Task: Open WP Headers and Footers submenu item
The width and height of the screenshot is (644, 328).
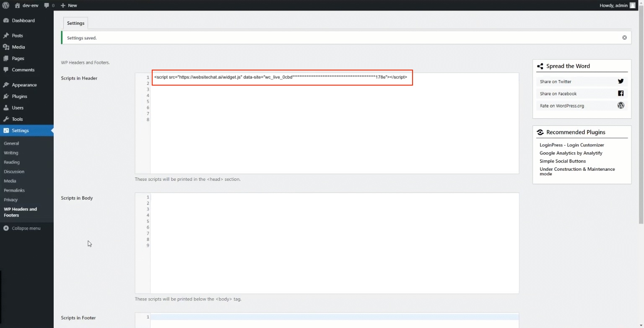Action: (x=21, y=212)
